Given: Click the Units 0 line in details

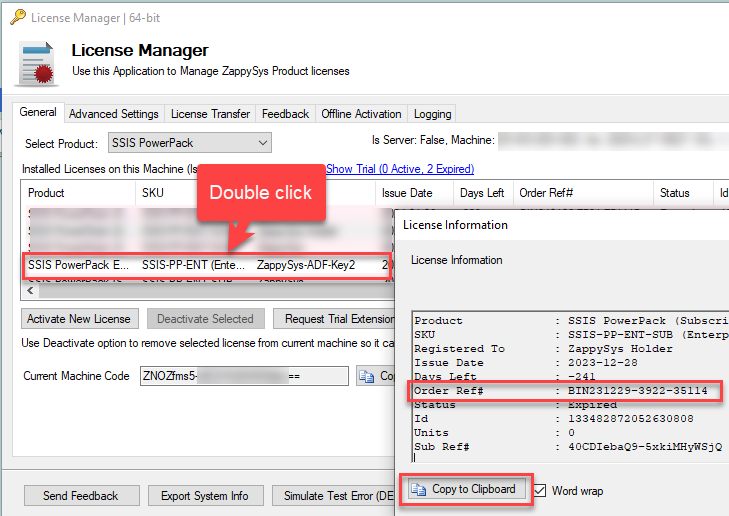Looking at the screenshot, I should (494, 433).
